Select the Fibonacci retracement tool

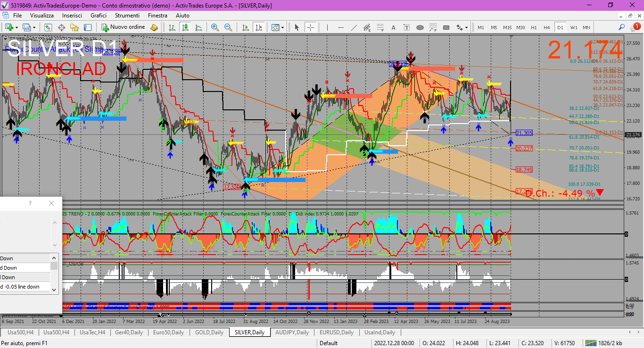380,27
